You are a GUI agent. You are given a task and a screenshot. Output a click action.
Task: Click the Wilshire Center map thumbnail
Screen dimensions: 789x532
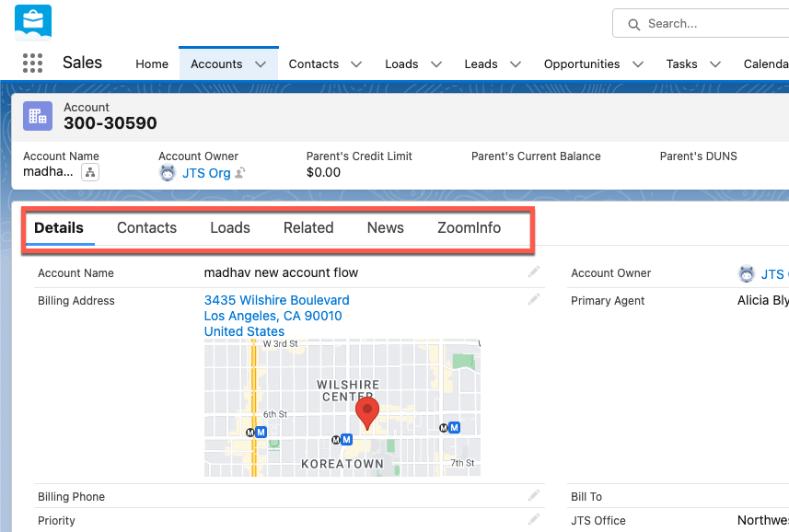pyautogui.click(x=342, y=408)
